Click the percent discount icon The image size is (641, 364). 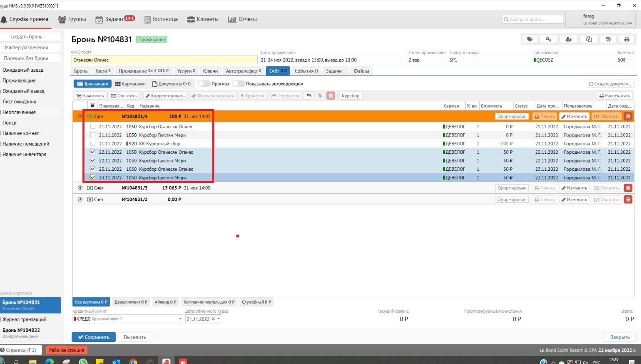click(x=320, y=96)
